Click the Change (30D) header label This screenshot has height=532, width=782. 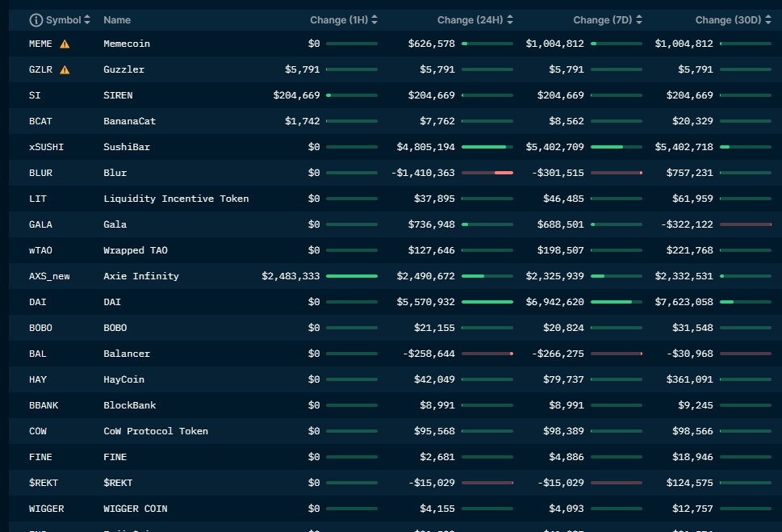pos(728,20)
